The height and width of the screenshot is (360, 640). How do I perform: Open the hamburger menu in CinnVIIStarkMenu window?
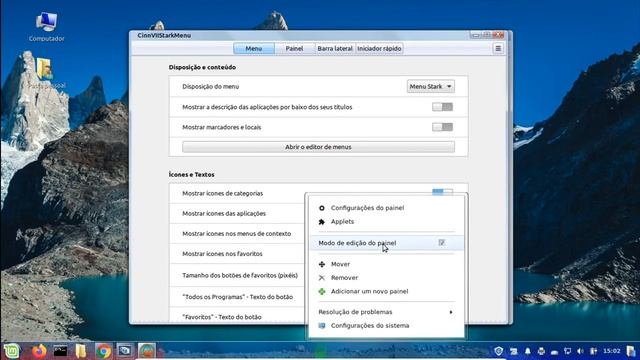point(498,49)
